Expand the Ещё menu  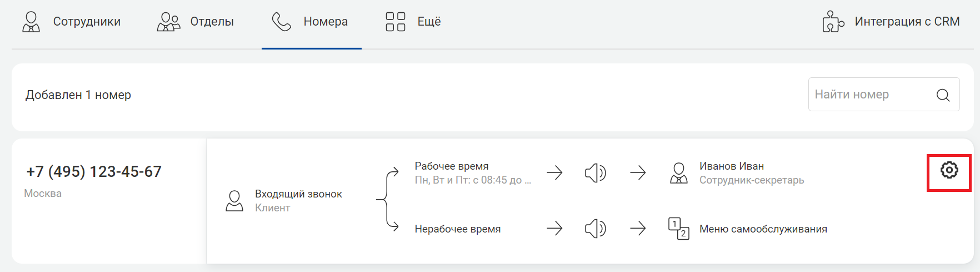413,22
